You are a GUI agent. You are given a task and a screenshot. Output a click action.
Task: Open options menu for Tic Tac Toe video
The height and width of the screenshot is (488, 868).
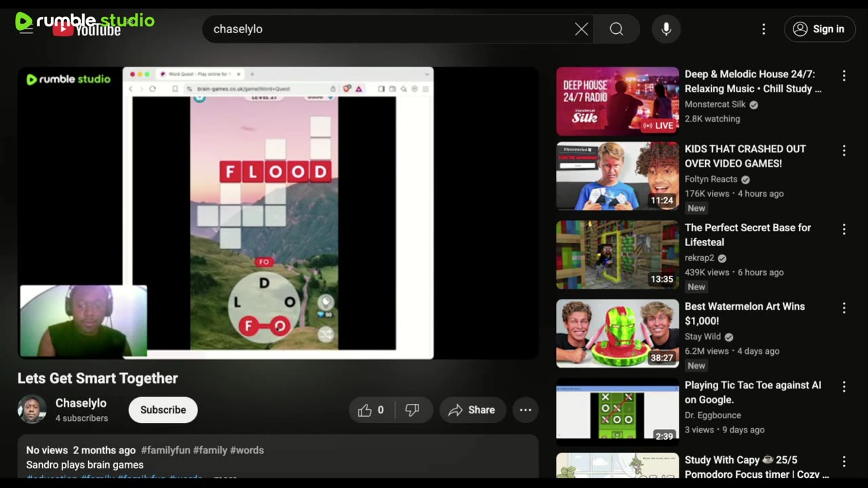[844, 386]
